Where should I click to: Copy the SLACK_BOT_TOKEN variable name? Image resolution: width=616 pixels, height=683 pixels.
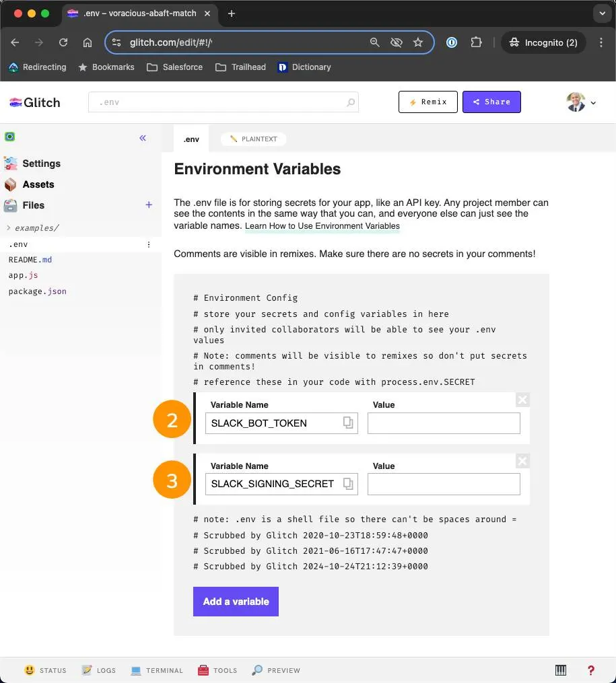pos(347,423)
